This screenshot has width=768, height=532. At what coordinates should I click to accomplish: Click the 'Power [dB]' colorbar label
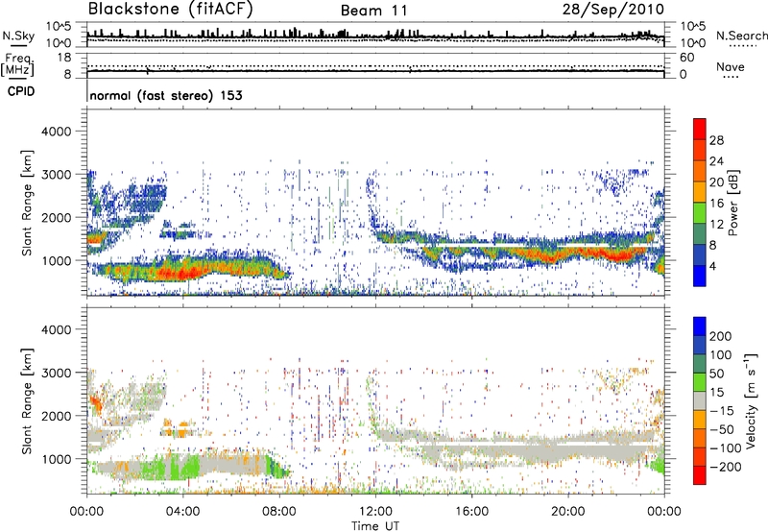(732, 203)
